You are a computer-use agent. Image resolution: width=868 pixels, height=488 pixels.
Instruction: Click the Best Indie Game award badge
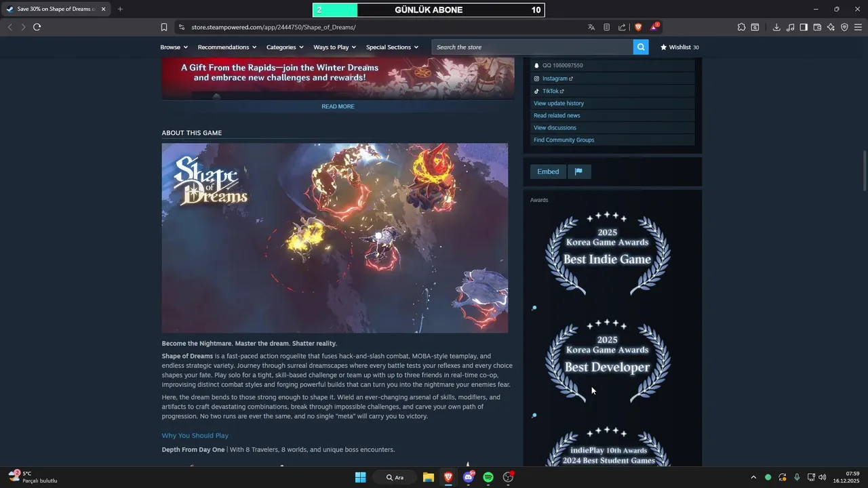pyautogui.click(x=608, y=253)
